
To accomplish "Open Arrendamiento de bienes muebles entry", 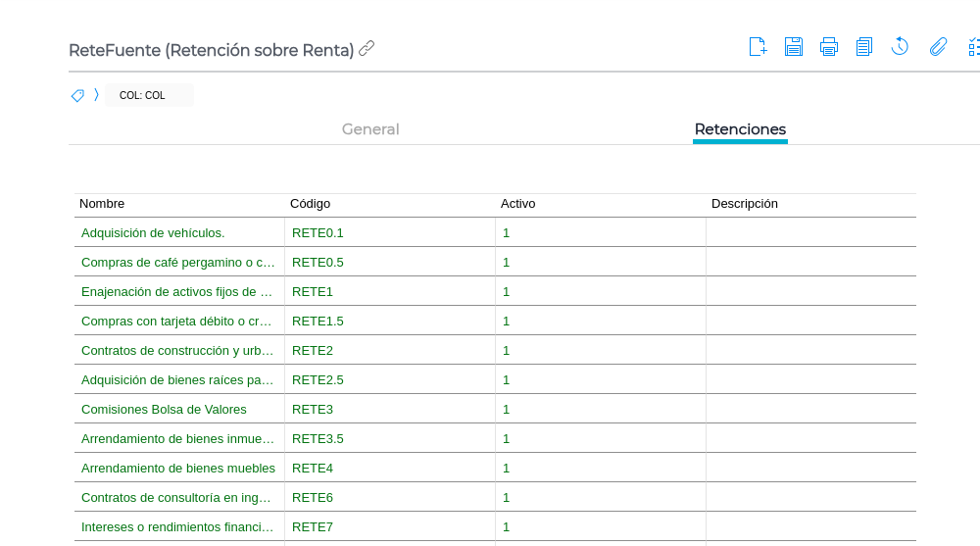I will click(x=178, y=468).
